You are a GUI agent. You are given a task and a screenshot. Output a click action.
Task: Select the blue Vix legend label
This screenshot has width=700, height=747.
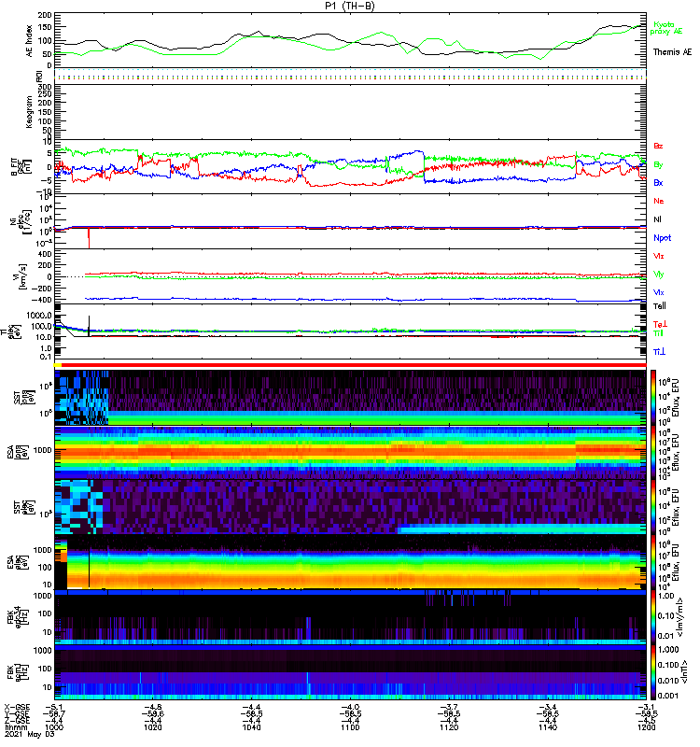click(658, 292)
